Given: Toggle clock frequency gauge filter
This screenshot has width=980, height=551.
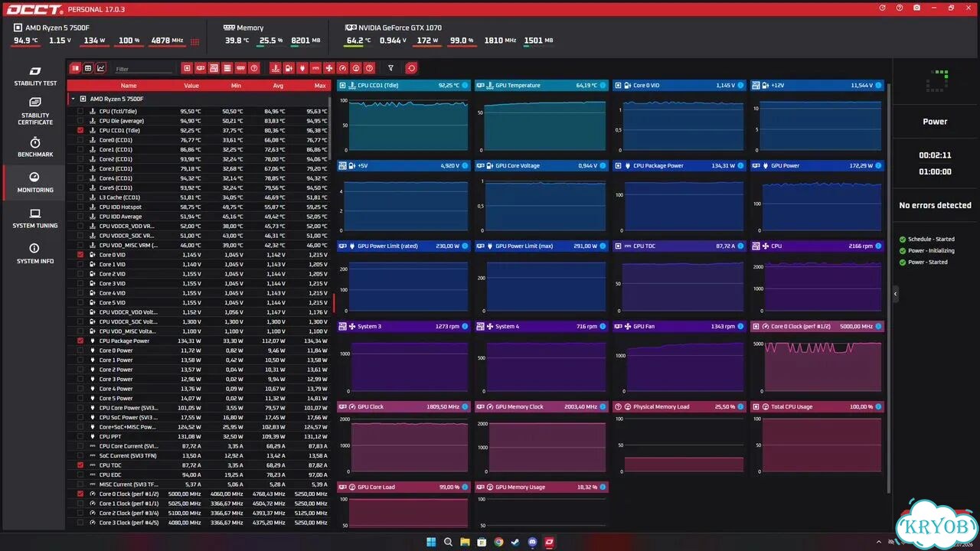Looking at the screenshot, I should tap(342, 68).
